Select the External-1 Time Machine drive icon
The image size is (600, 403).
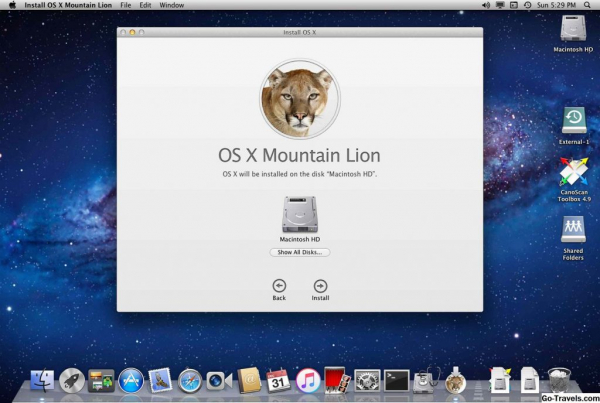(x=574, y=120)
